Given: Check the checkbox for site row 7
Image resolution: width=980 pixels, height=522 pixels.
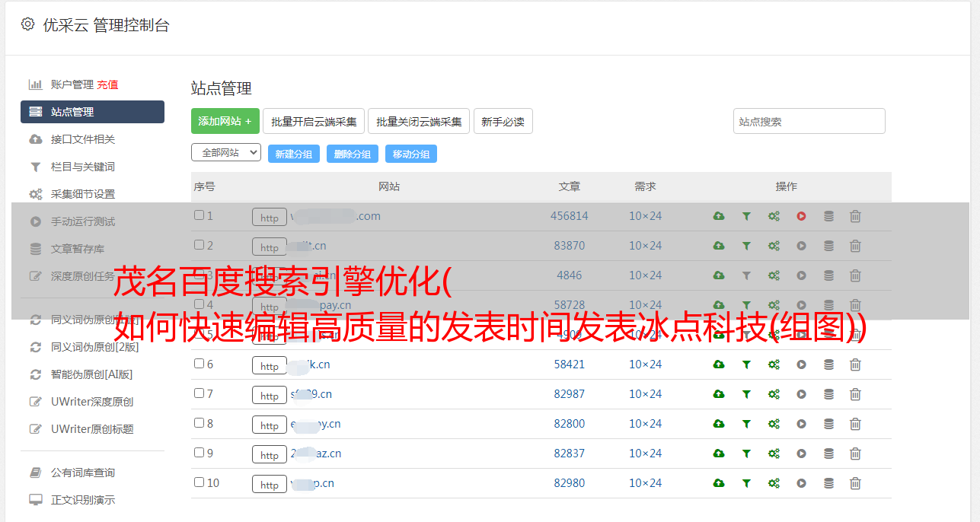Looking at the screenshot, I should [199, 393].
